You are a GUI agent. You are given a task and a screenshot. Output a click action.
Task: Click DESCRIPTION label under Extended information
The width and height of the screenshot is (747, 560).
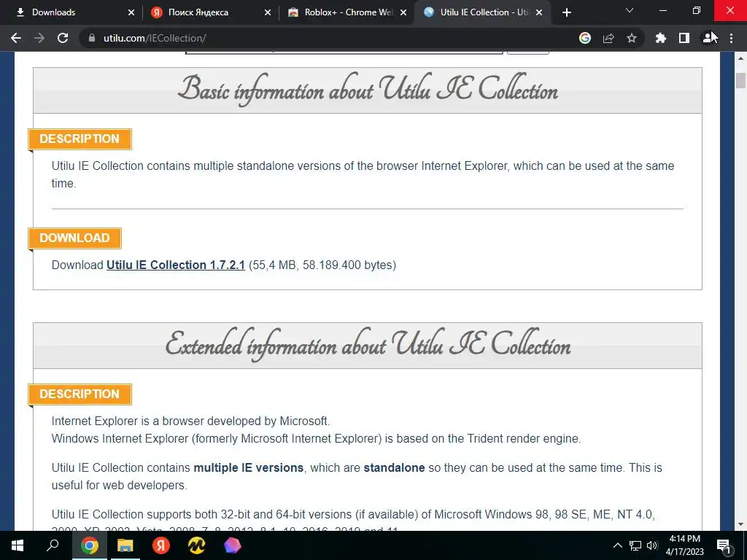(80, 394)
